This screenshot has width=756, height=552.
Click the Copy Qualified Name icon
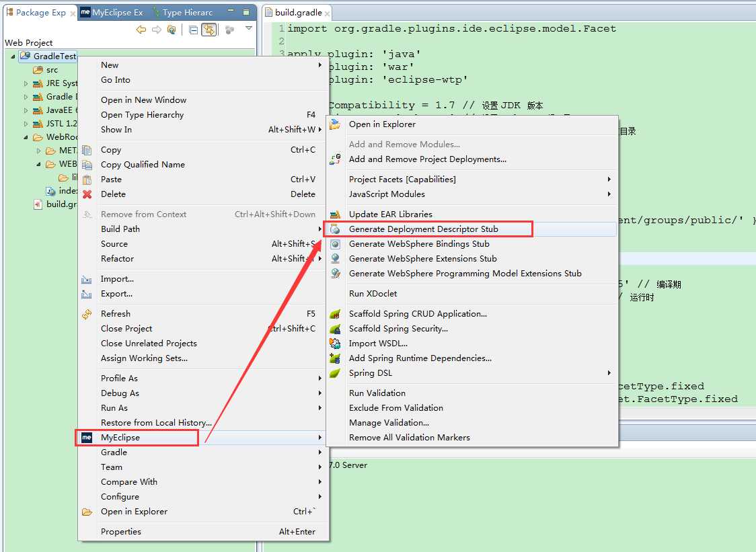click(x=87, y=165)
